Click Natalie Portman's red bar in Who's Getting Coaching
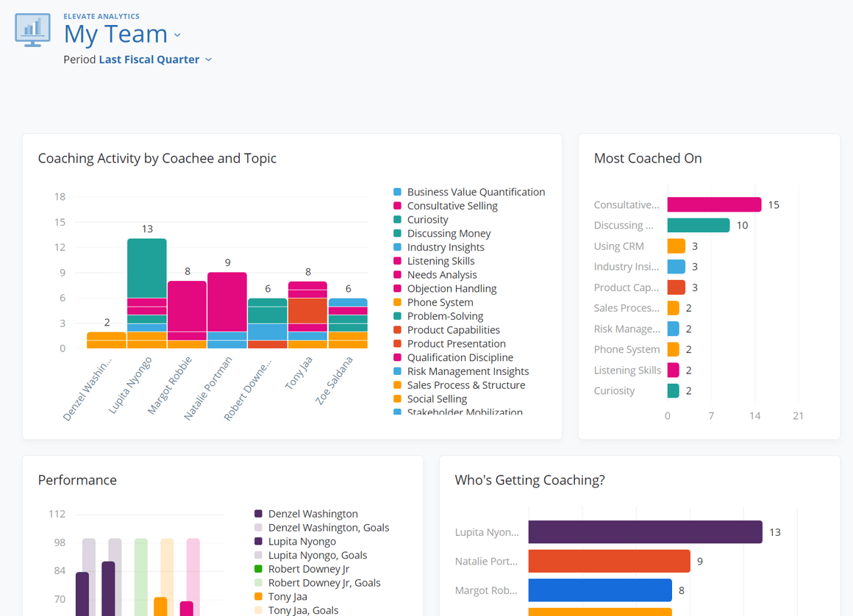The height and width of the screenshot is (616, 853). click(x=610, y=561)
